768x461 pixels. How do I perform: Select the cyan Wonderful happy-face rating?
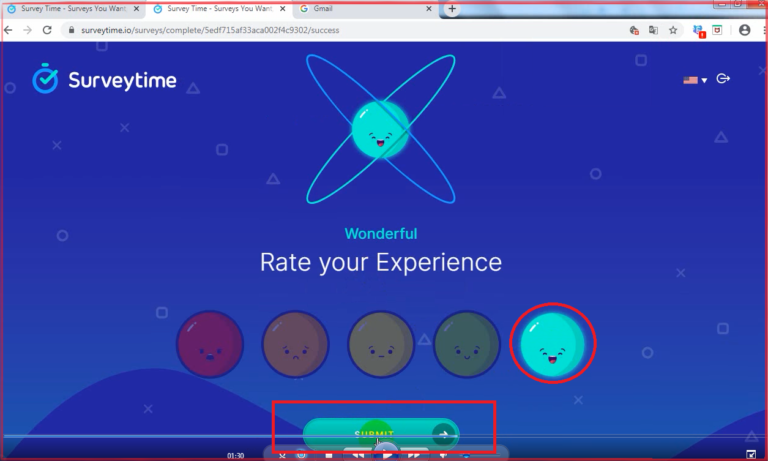click(552, 343)
